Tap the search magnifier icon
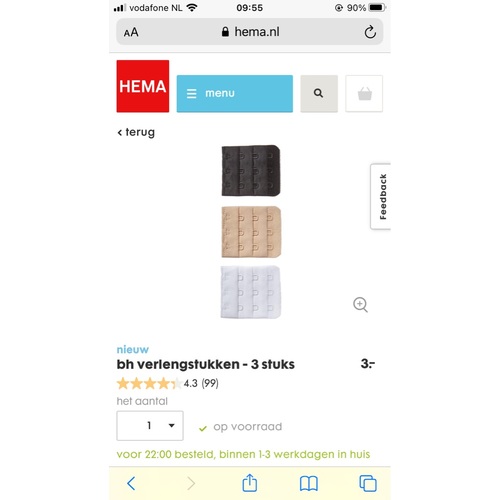 tap(319, 94)
